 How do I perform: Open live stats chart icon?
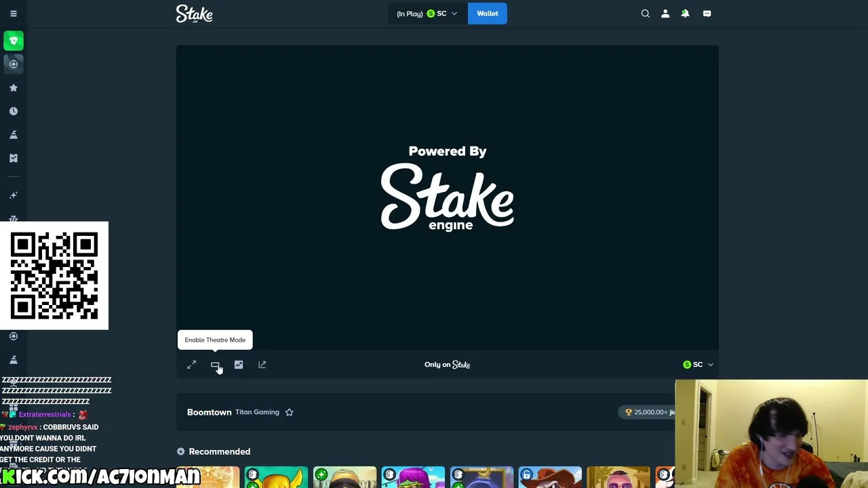click(x=239, y=365)
